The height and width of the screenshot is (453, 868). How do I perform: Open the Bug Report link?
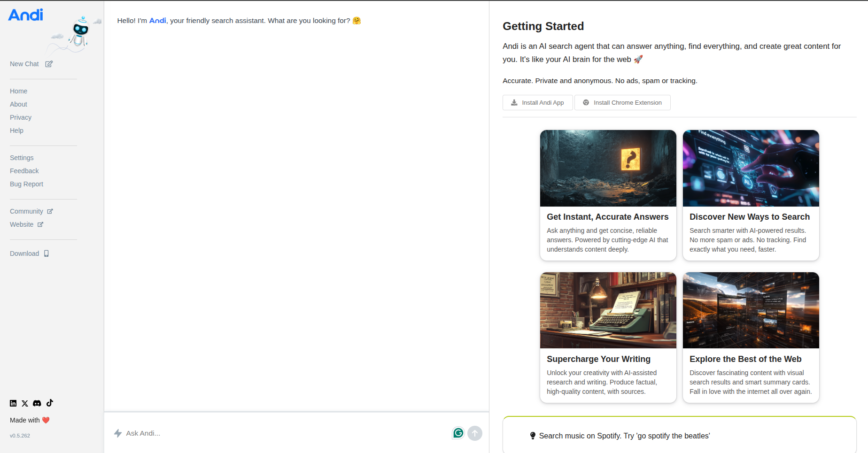point(26,184)
